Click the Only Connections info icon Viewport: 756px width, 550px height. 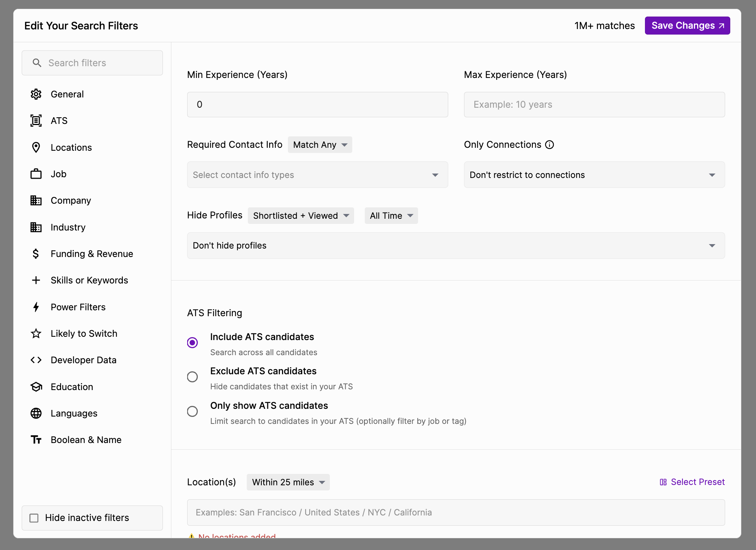pos(549,144)
